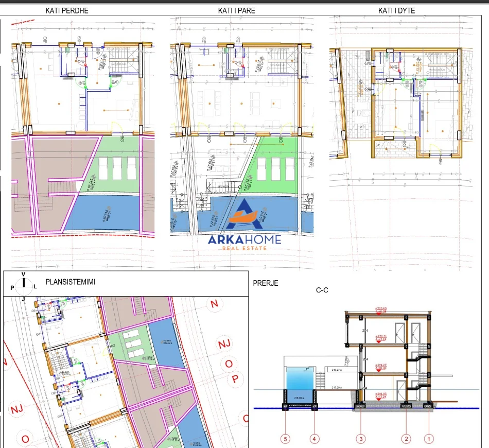Image resolution: width=489 pixels, height=448 pixels.
Task: Select grid axis marker 4 under the pool
Action: (313, 439)
